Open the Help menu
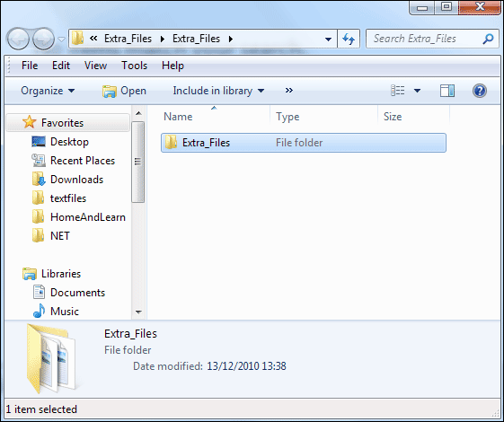The width and height of the screenshot is (504, 422). tap(172, 66)
